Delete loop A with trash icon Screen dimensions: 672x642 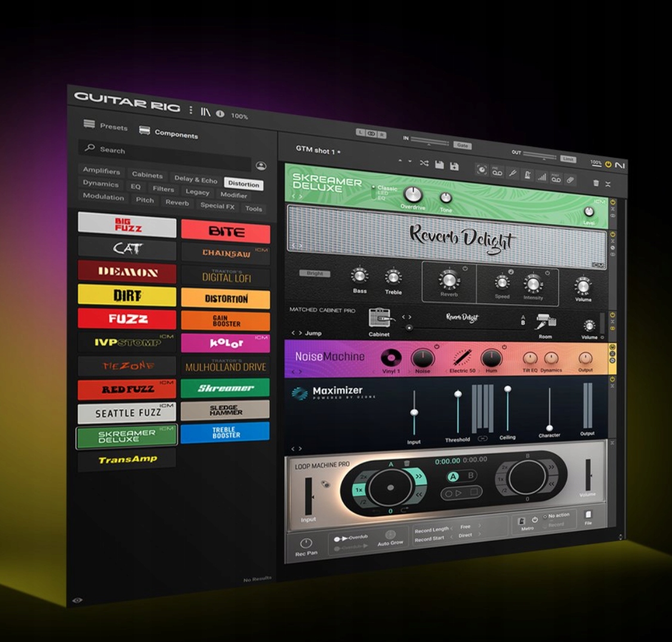(x=406, y=463)
